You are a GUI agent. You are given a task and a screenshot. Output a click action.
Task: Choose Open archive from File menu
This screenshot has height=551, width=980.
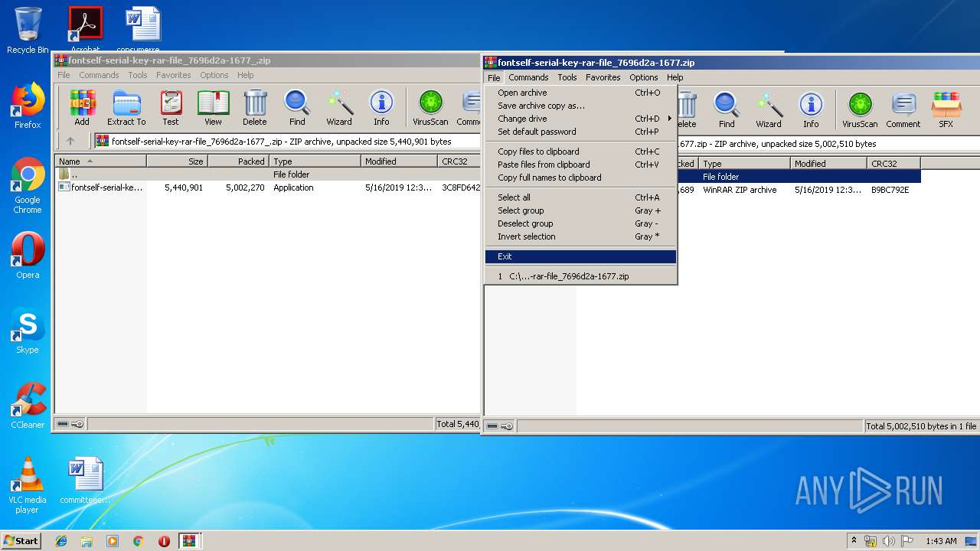tap(581, 93)
